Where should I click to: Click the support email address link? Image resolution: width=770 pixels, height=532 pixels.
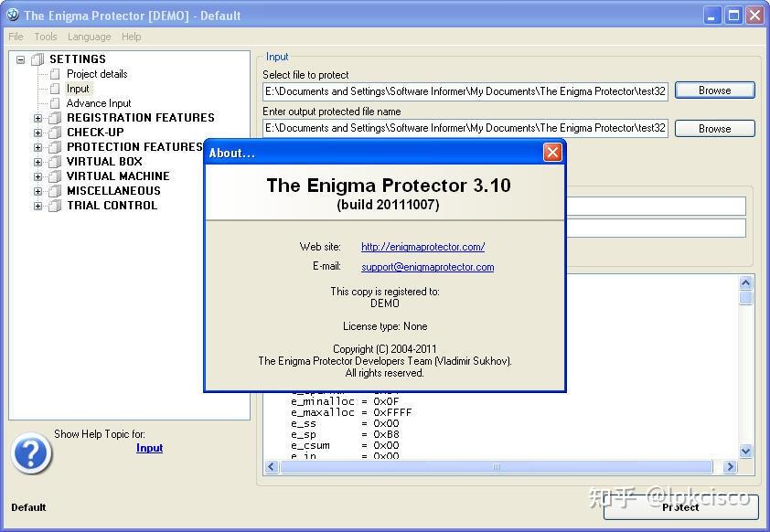click(x=428, y=267)
